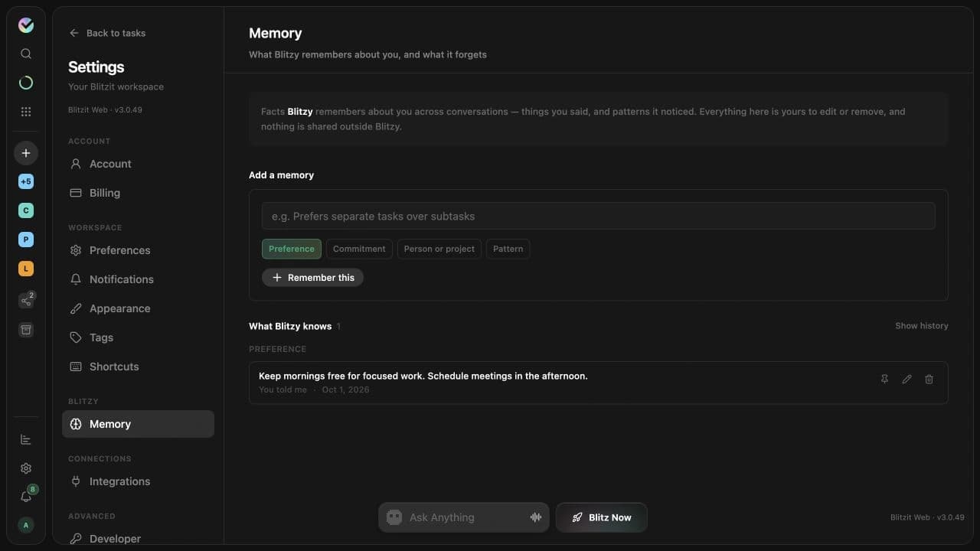The width and height of the screenshot is (980, 551).
Task: Open the notifications bell with badge 8
Action: [x=26, y=496]
